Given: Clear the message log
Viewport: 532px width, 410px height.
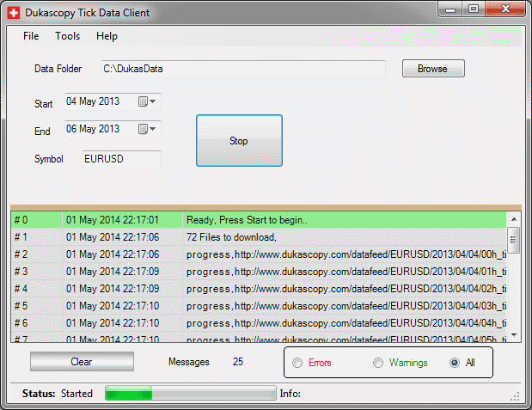Looking at the screenshot, I should pos(82,362).
